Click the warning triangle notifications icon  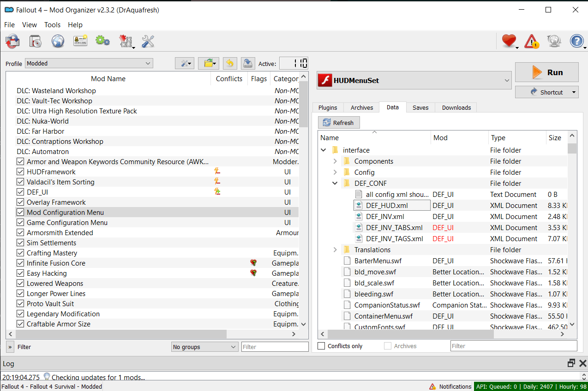coord(532,41)
